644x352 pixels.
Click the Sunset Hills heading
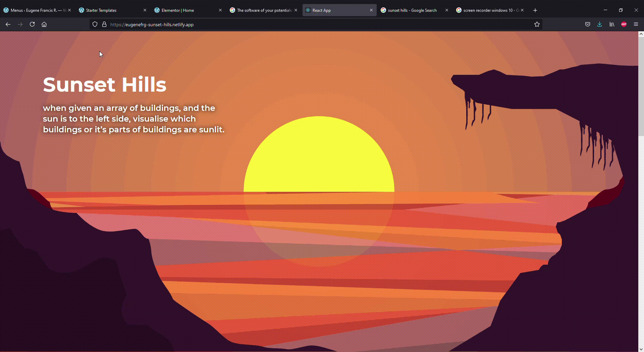(x=105, y=85)
